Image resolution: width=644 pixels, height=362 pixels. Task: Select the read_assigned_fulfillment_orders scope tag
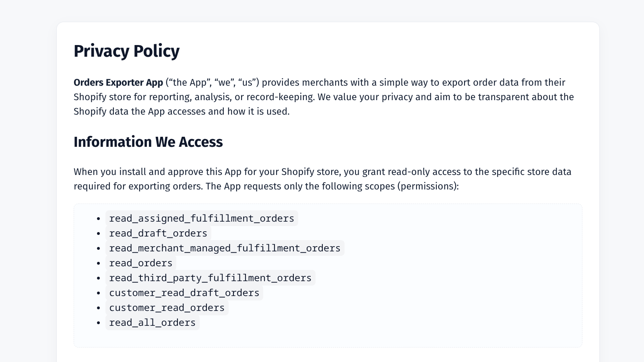(202, 218)
